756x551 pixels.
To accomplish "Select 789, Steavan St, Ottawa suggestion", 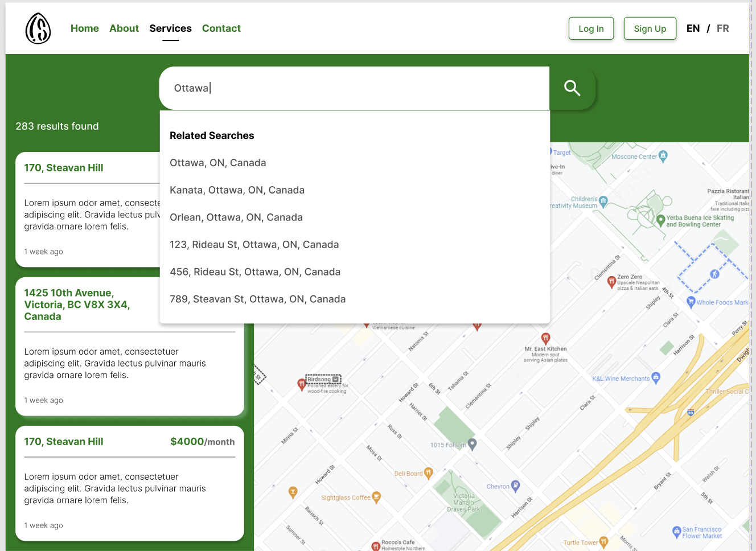I will [258, 299].
